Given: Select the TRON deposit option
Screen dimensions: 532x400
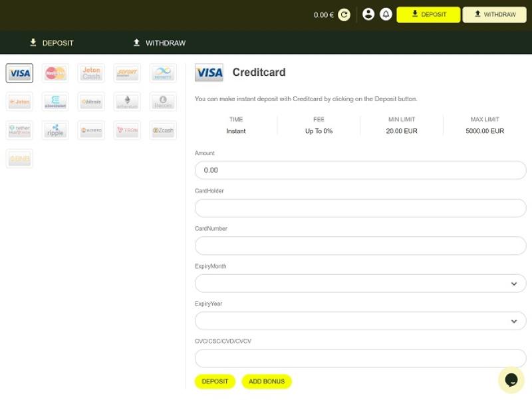Looking at the screenshot, I should point(127,130).
